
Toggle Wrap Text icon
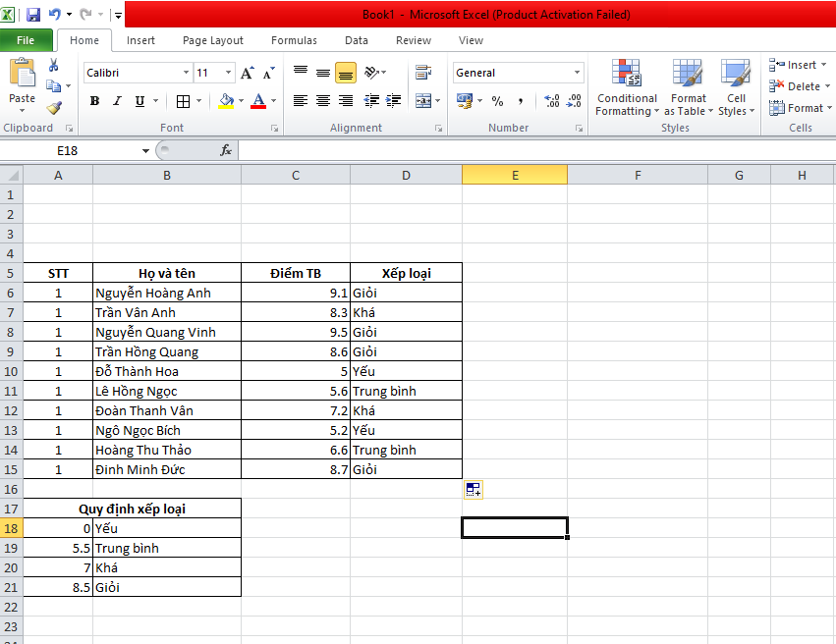tap(423, 73)
